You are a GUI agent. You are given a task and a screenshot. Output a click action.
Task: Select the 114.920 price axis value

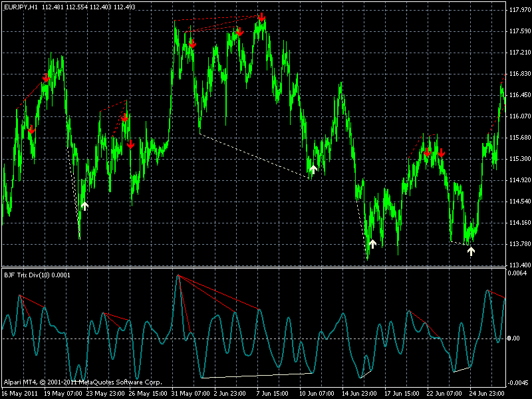519,180
